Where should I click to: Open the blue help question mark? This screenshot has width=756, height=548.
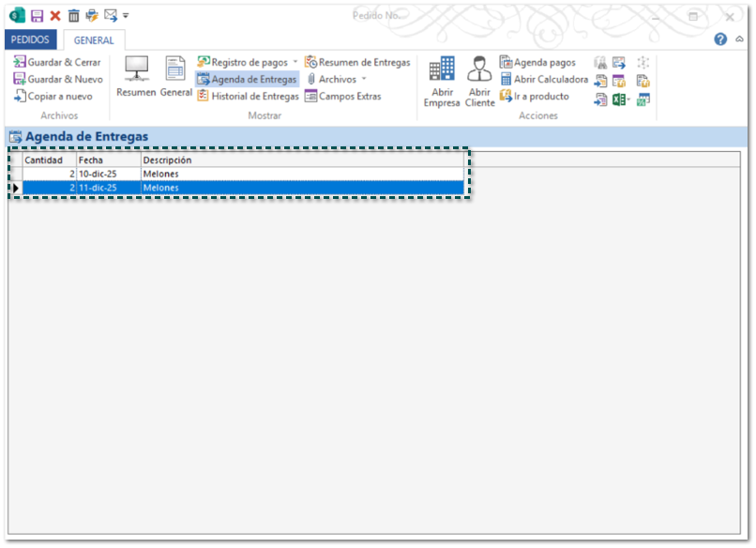tap(720, 39)
